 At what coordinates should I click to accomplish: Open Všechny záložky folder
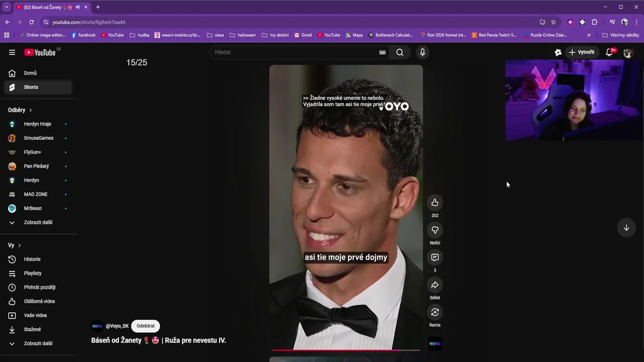(621, 35)
